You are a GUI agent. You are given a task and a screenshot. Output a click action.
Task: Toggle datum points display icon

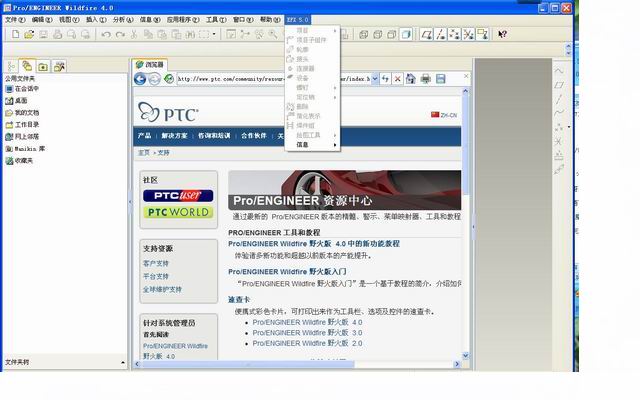coord(454,34)
